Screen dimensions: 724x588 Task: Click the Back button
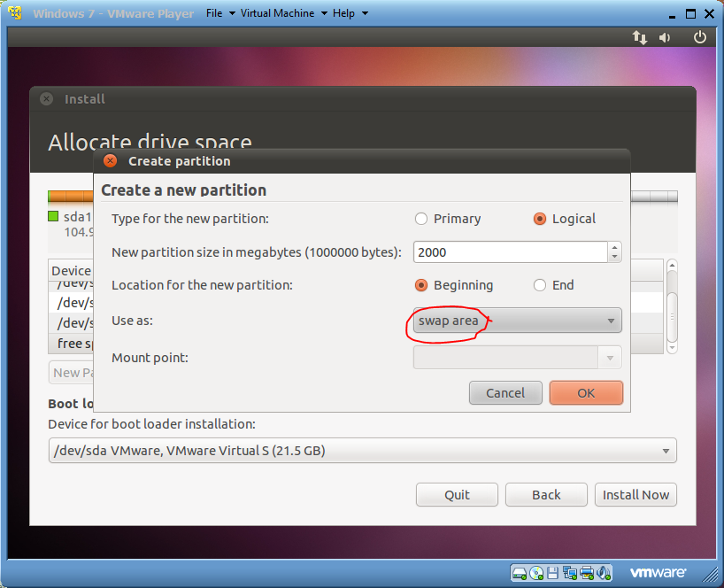pos(546,495)
